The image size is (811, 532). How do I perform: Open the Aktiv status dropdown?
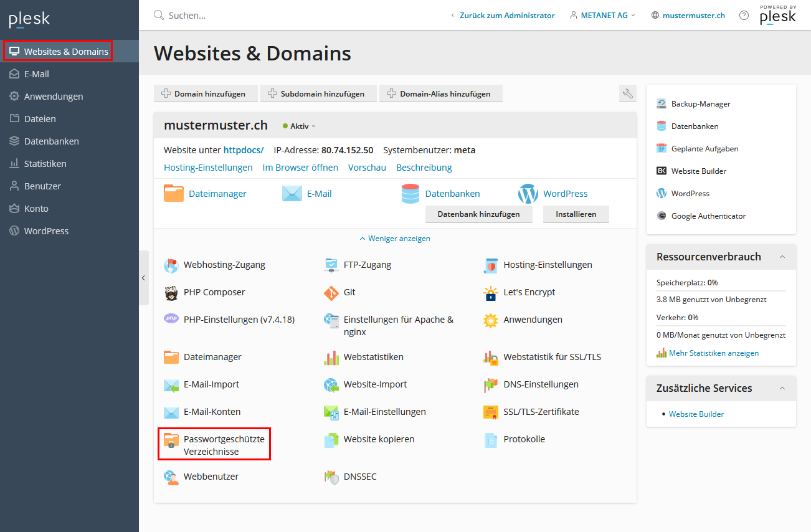(x=299, y=126)
